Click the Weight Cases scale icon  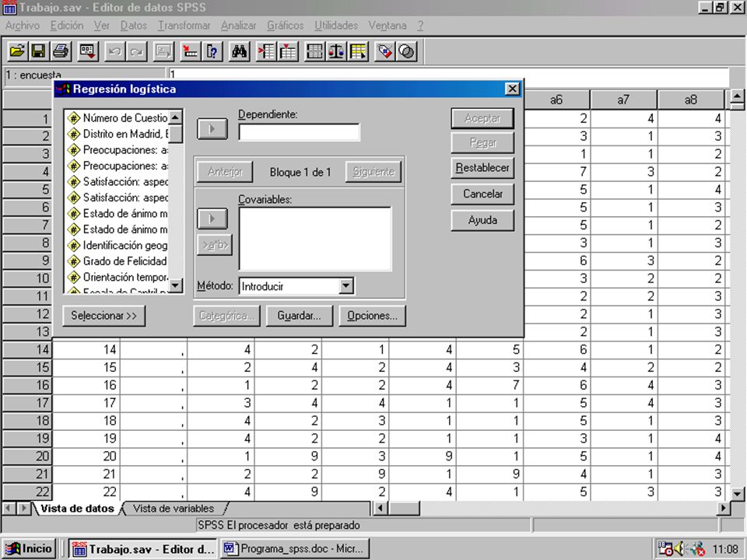point(336,51)
